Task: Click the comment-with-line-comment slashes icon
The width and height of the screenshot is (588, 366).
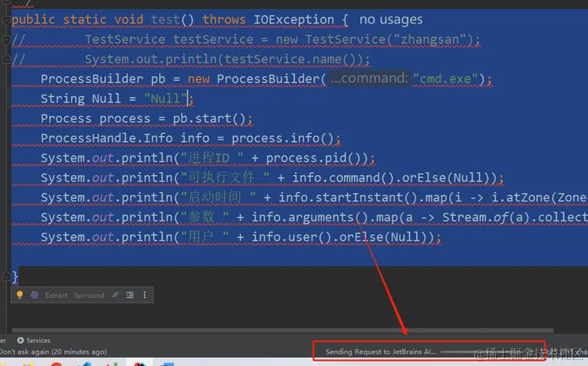Action: (115, 295)
